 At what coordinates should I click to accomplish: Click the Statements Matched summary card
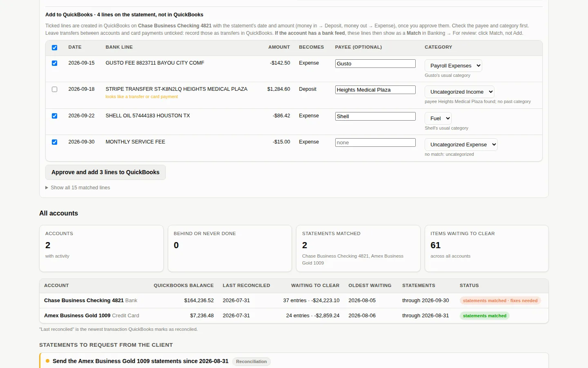click(x=358, y=249)
